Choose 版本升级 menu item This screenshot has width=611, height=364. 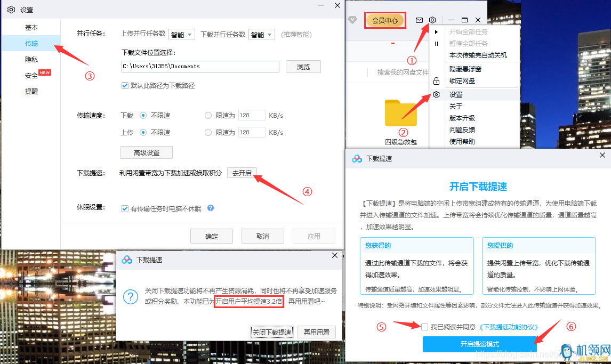(x=462, y=118)
